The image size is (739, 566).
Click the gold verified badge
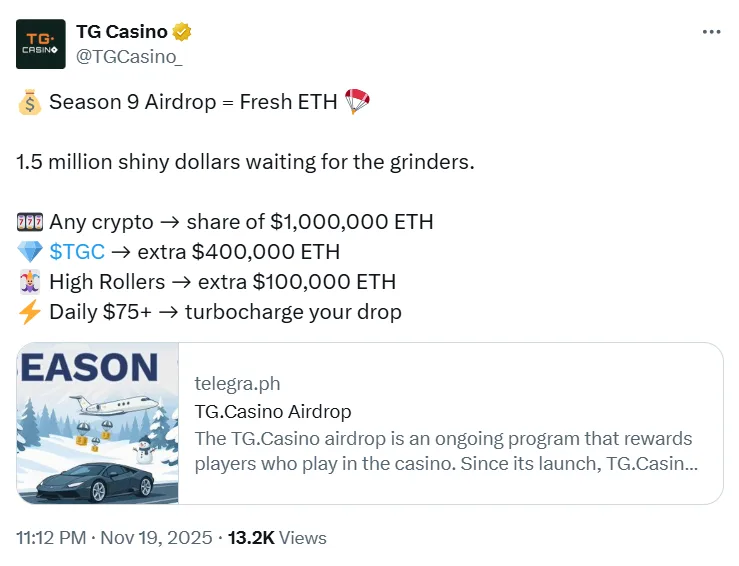point(182,32)
